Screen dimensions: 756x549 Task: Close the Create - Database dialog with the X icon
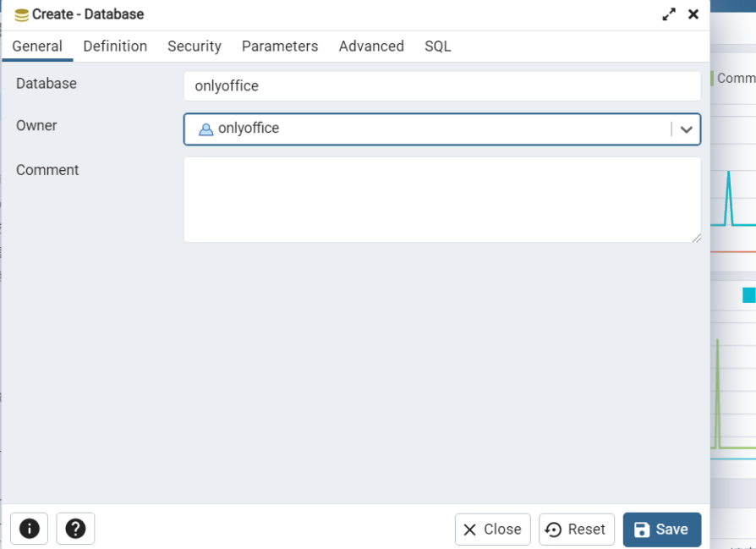click(x=693, y=14)
